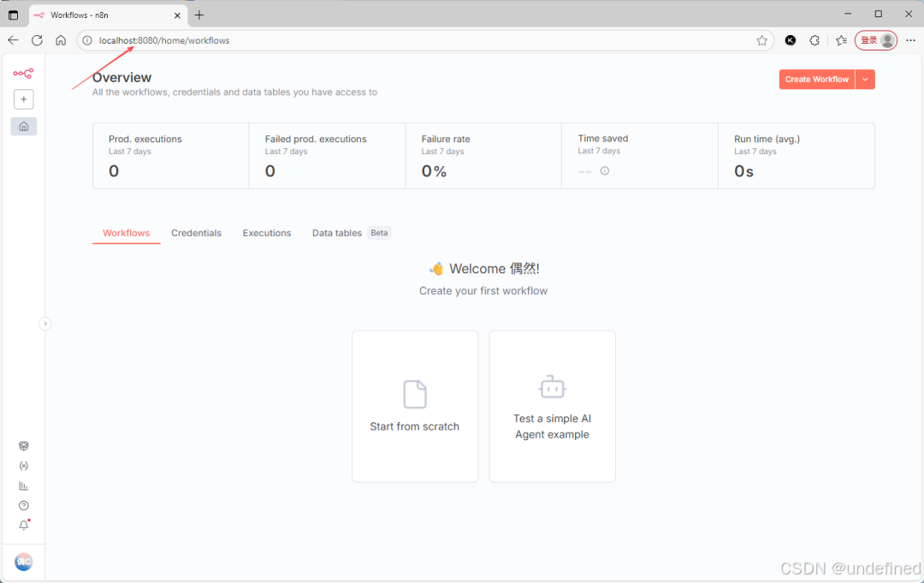Open the Templates box icon in sidebar
This screenshot has width=924, height=583.
24,446
